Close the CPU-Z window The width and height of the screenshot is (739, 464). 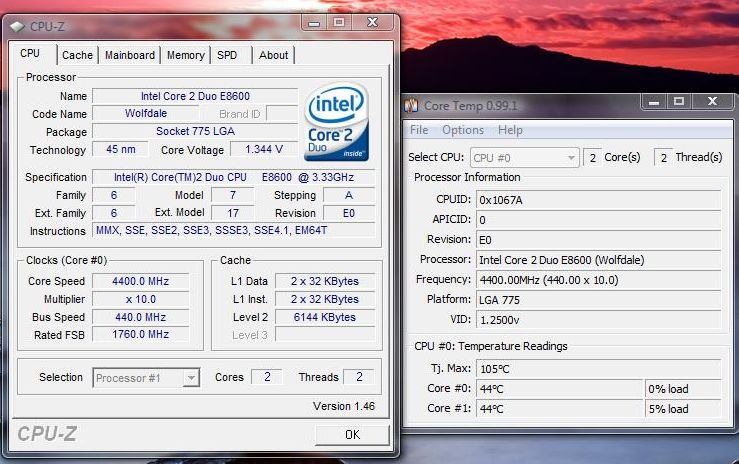tap(372, 22)
